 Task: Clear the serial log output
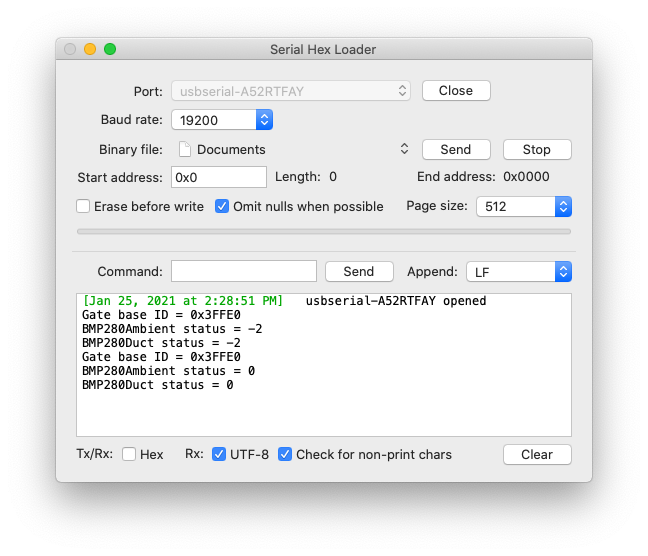coord(537,454)
